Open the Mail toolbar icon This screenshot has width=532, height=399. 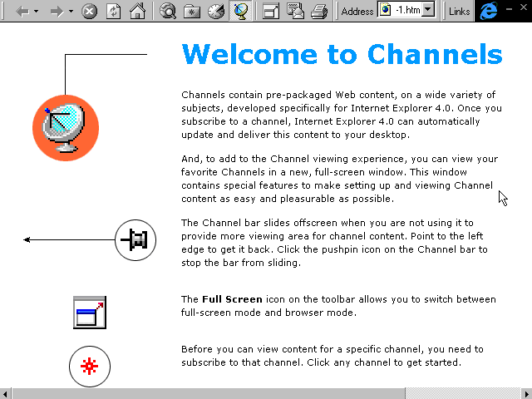click(x=295, y=11)
